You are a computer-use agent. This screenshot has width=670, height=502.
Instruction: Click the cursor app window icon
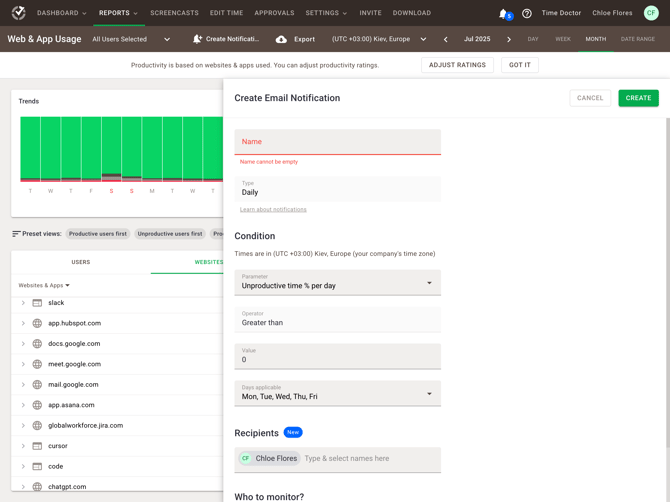tap(37, 446)
